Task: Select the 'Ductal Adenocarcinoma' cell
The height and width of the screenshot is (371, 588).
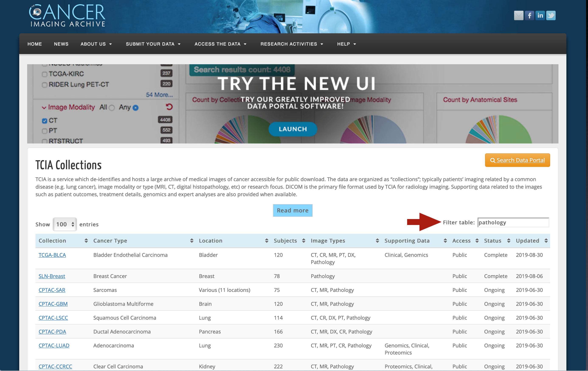Action: pyautogui.click(x=122, y=332)
